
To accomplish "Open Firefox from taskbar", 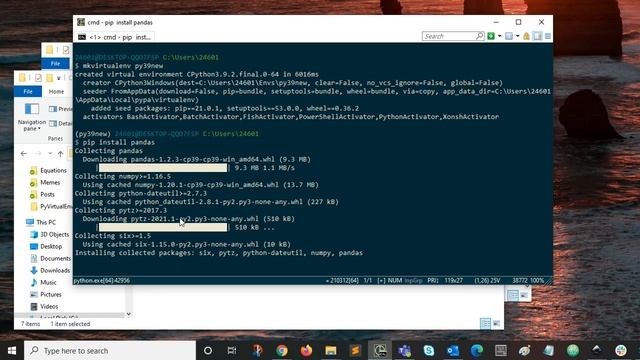I will 306,351.
